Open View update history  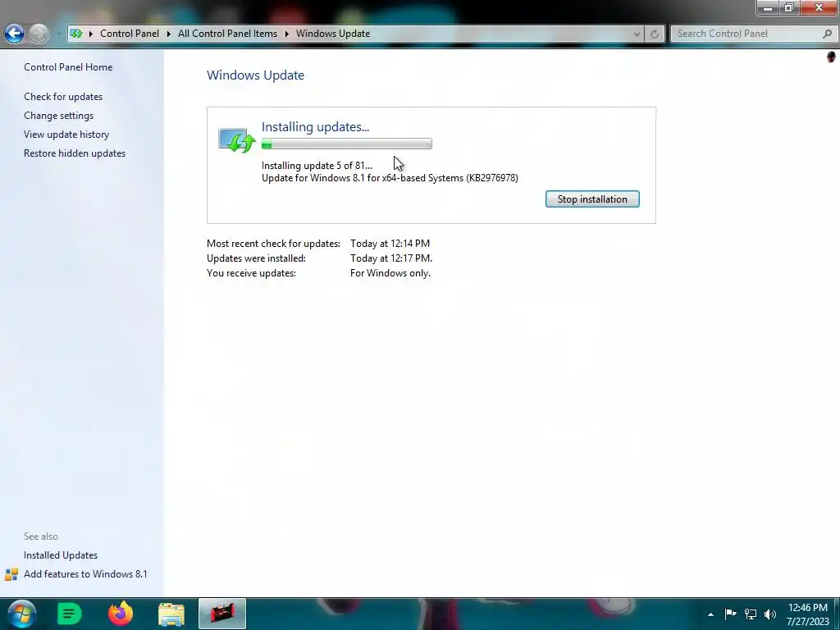[x=66, y=134]
